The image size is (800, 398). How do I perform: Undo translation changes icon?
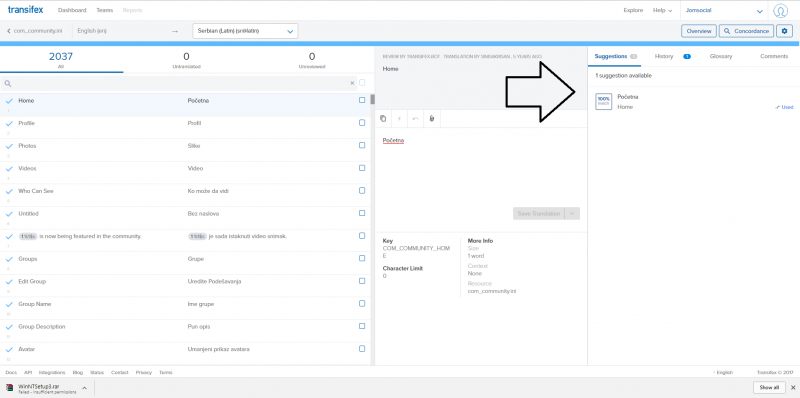pyautogui.click(x=415, y=119)
